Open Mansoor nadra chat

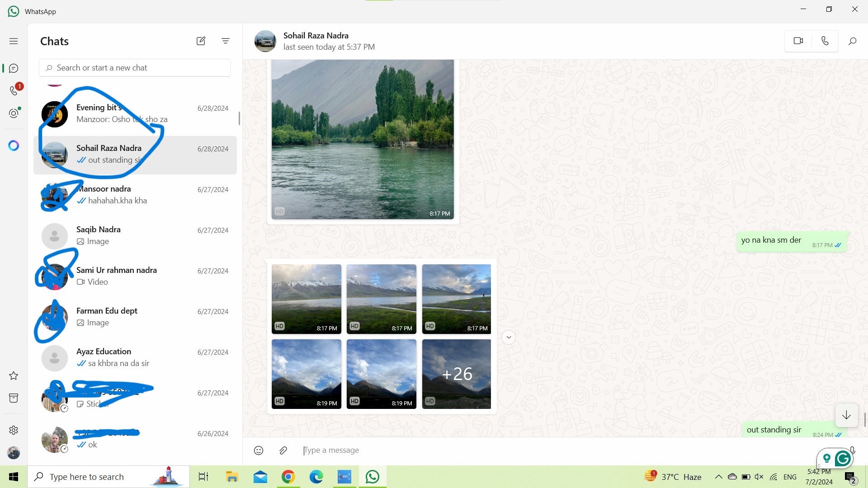click(x=135, y=195)
